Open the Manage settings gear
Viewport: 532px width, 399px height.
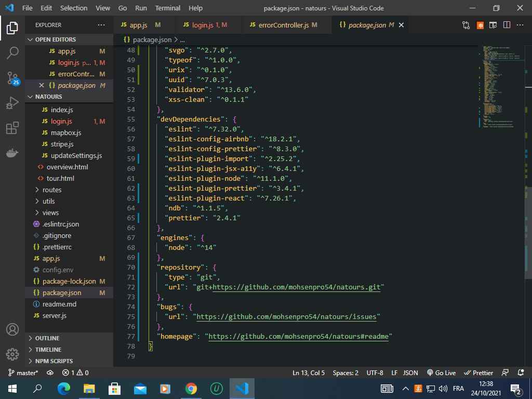click(x=12, y=354)
